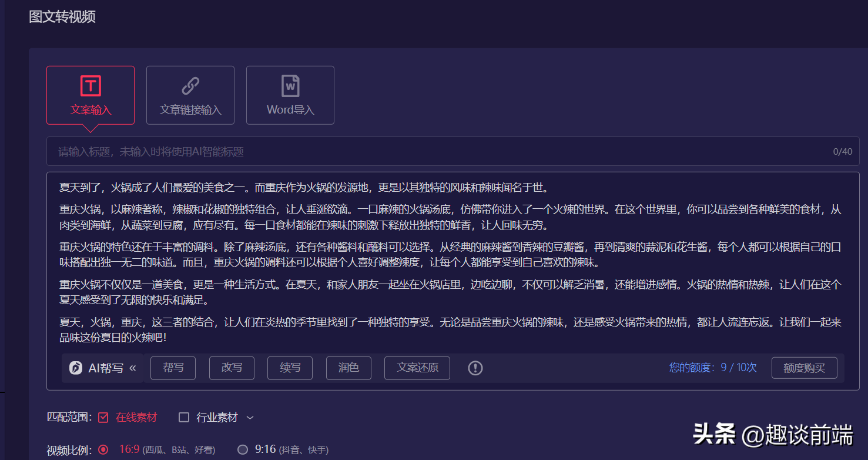Toggle the 在线素材 checkbox
This screenshot has height=460, width=868.
[103, 418]
